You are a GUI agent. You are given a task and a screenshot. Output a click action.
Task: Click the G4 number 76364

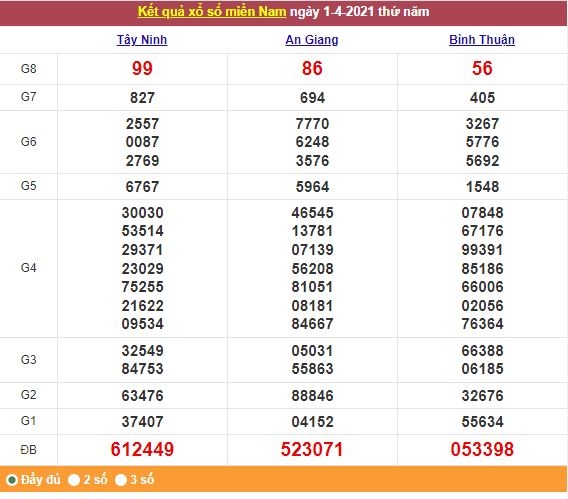pos(482,324)
